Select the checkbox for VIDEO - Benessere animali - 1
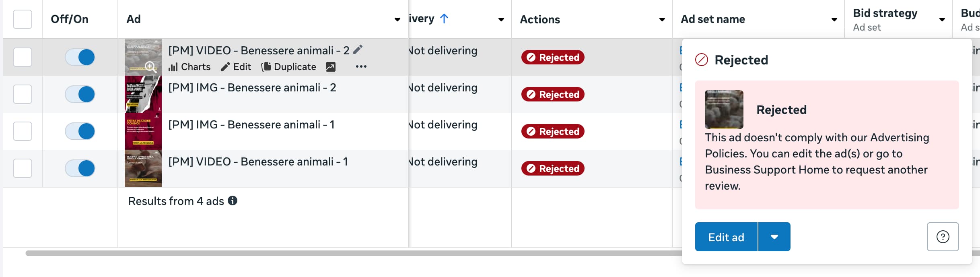 coord(23,168)
